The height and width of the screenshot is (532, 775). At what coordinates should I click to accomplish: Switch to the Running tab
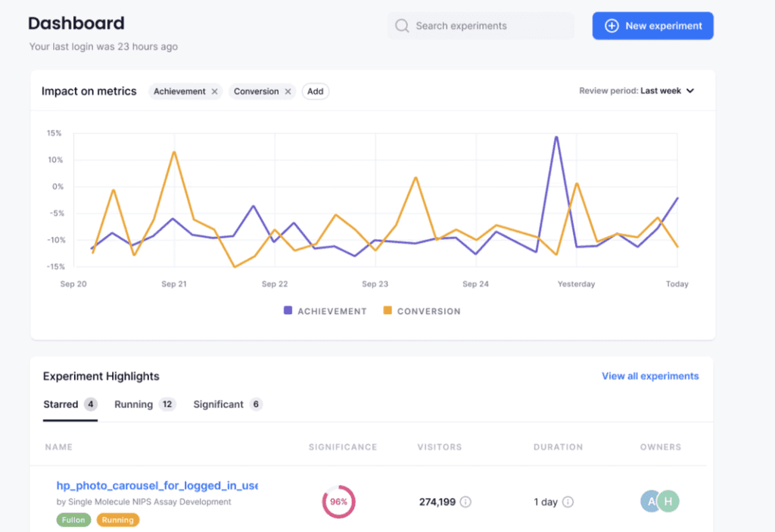point(145,404)
